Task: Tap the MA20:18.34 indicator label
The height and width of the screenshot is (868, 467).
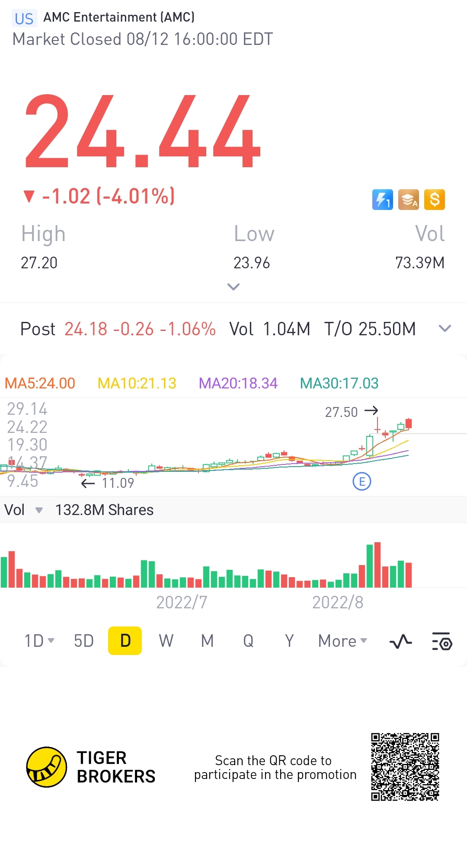Action: 238,383
